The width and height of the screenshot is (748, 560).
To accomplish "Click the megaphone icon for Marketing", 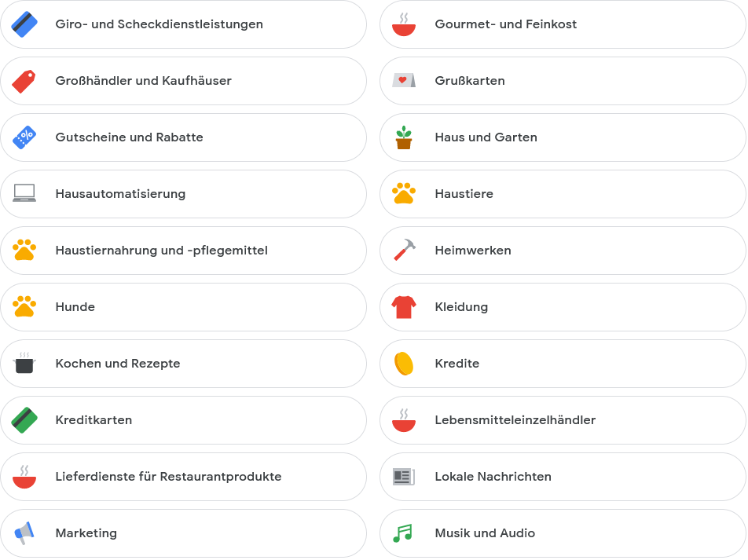I will point(24,533).
